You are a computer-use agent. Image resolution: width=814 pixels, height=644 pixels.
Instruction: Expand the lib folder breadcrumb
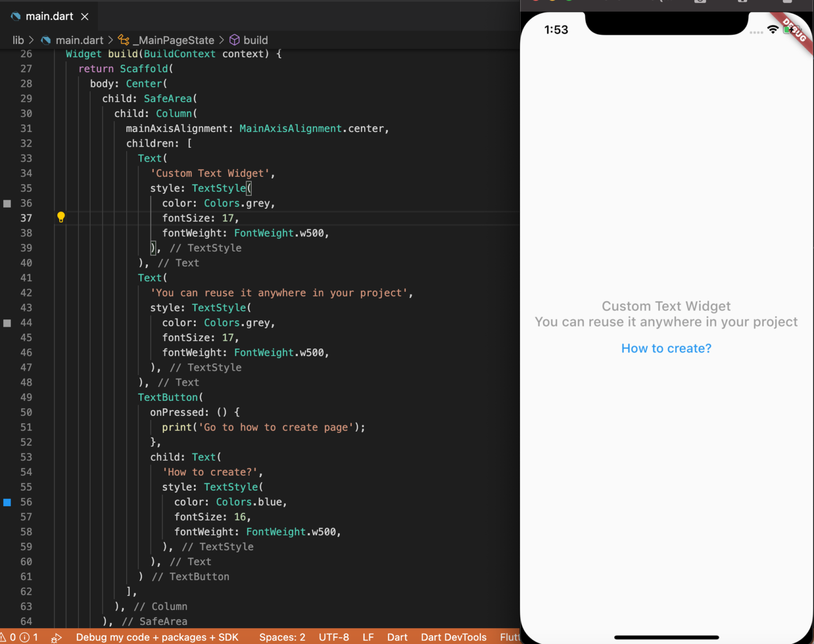point(18,40)
